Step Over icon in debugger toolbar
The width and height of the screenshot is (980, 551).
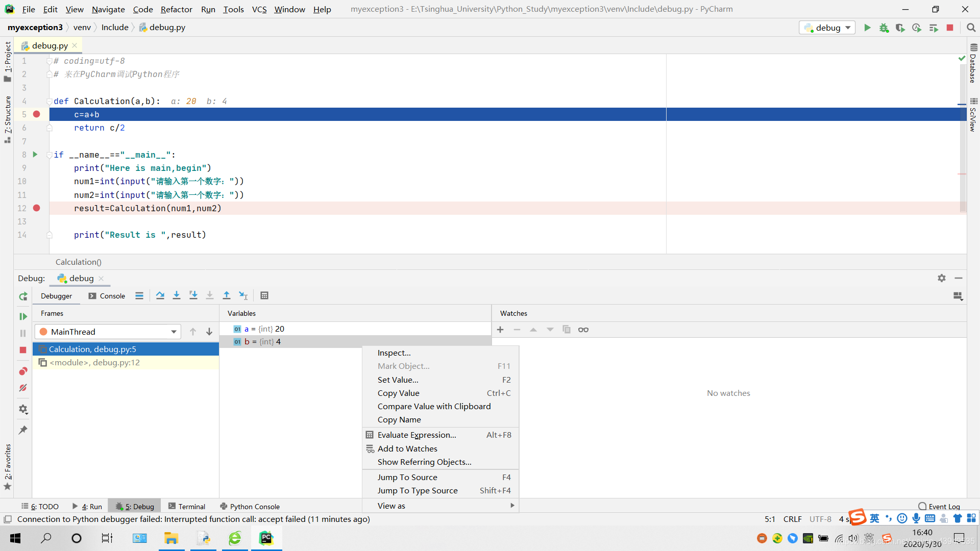[x=160, y=295]
